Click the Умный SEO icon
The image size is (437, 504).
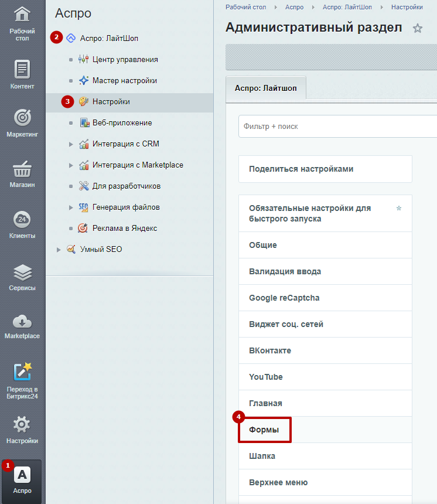tap(71, 249)
